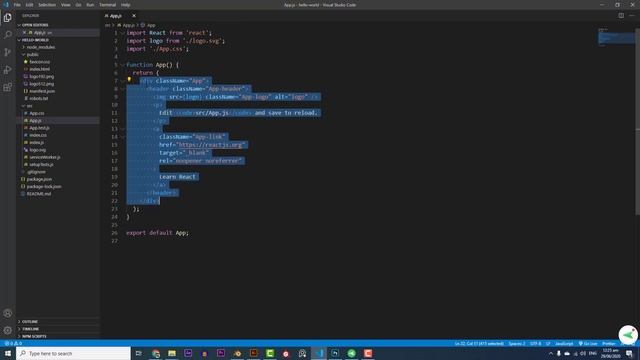
Task: Click the JavaScript language mode
Action: (564, 343)
